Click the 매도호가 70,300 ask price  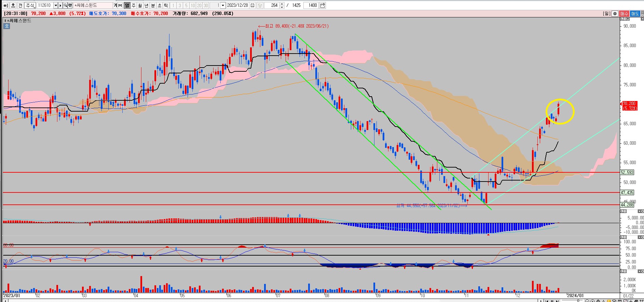(x=108, y=14)
